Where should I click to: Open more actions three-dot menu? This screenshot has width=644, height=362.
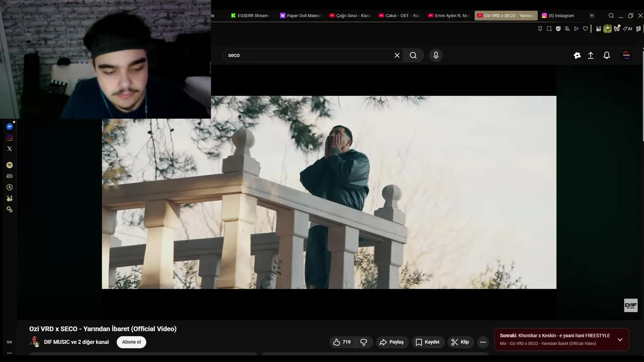tap(483, 342)
